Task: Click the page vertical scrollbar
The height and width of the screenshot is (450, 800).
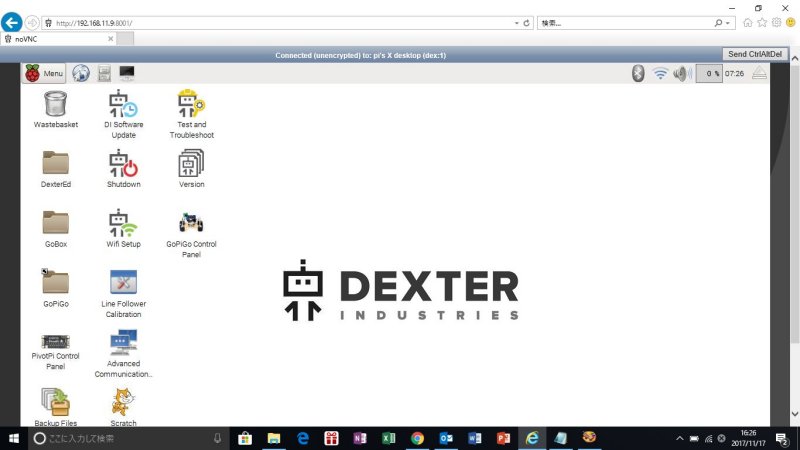Action: pyautogui.click(x=795, y=204)
